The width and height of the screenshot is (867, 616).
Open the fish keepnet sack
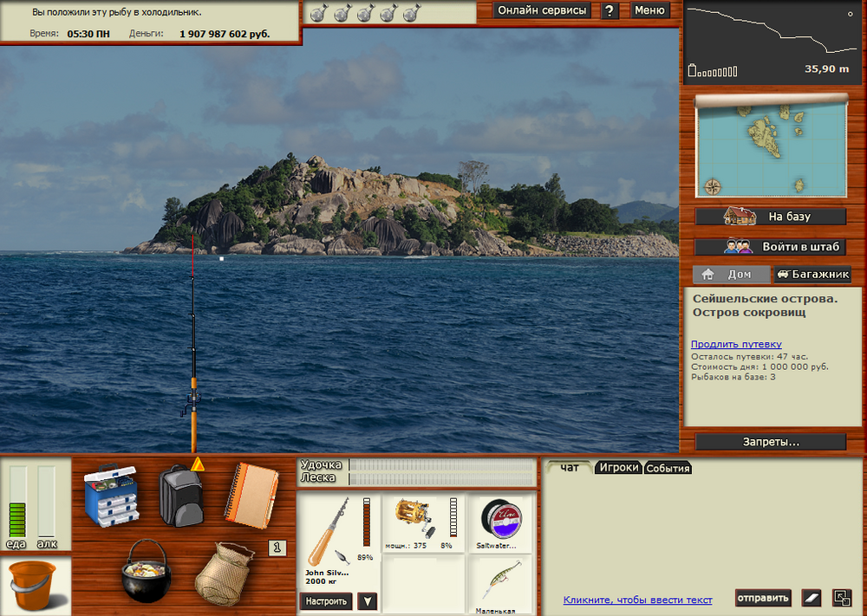point(223,576)
